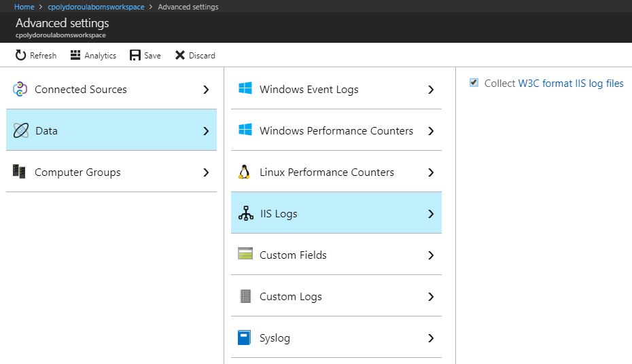Image resolution: width=632 pixels, height=364 pixels.
Task: Select the Connected Sources icon
Action: [20, 89]
